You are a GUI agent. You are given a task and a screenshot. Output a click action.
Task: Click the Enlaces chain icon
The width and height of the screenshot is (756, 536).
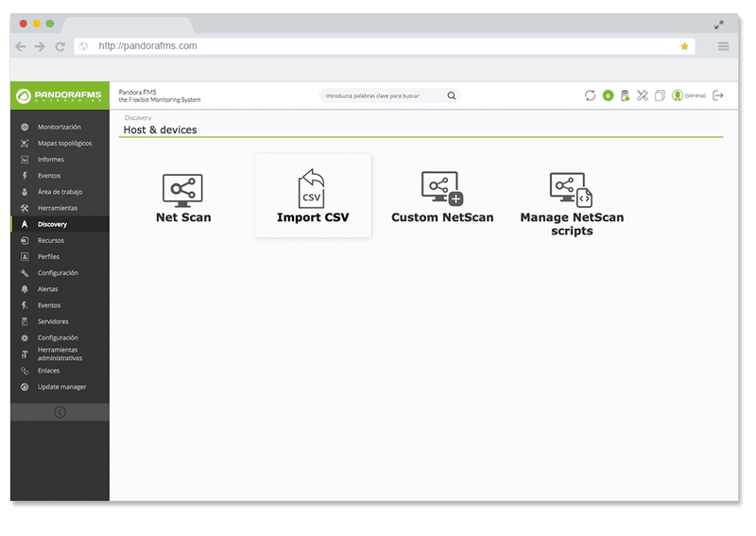click(x=25, y=371)
